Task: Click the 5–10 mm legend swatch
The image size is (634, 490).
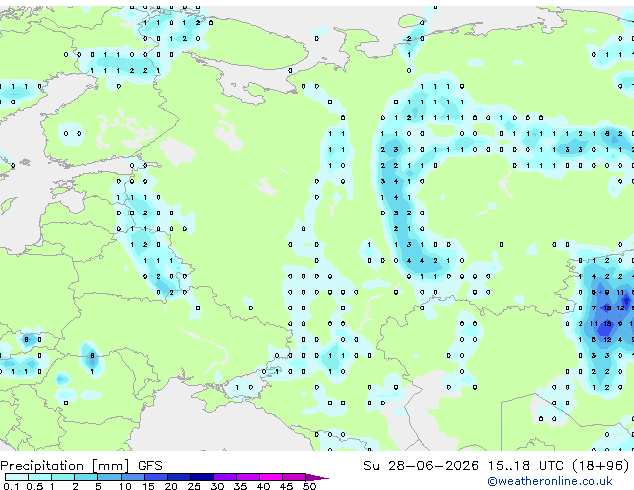Action: tap(109, 477)
